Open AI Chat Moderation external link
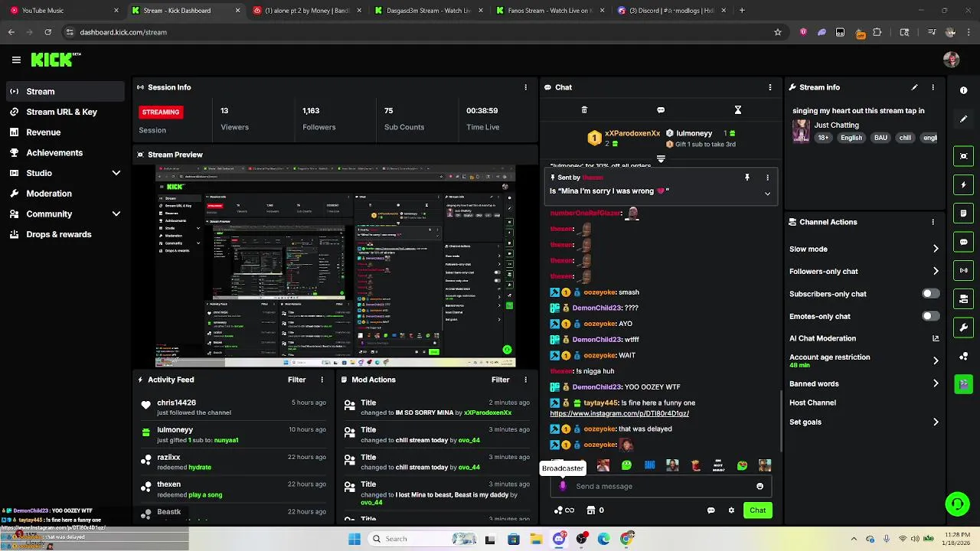 coord(936,338)
